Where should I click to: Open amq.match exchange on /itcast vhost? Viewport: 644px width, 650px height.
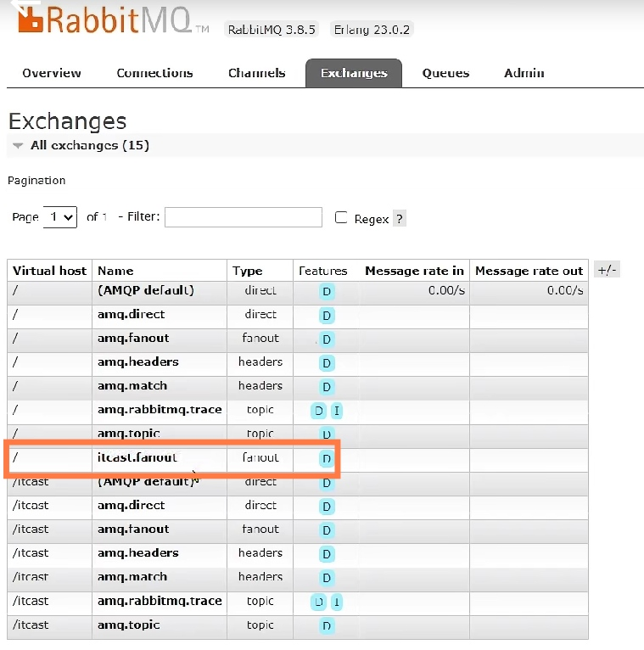pos(132,577)
